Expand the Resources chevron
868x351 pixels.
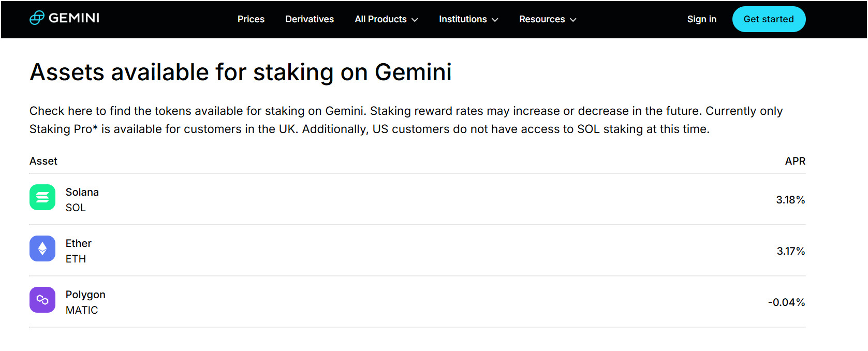573,20
